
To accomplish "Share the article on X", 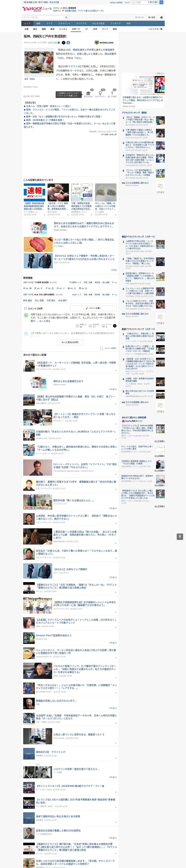I will tap(63, 43).
